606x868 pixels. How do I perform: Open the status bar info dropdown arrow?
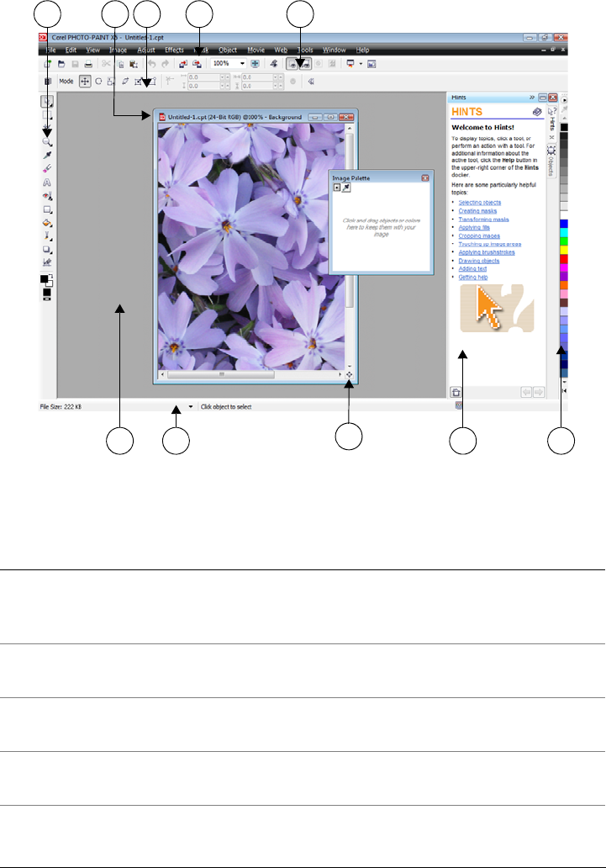click(191, 406)
